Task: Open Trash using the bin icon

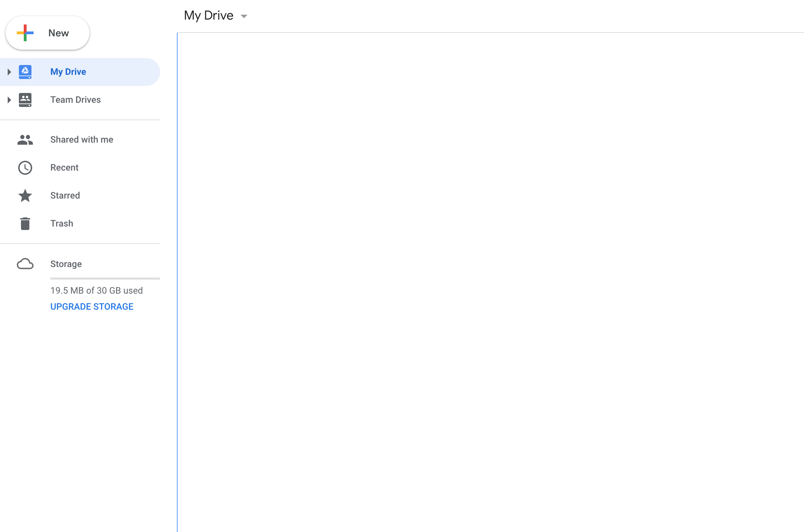Action: click(x=25, y=223)
